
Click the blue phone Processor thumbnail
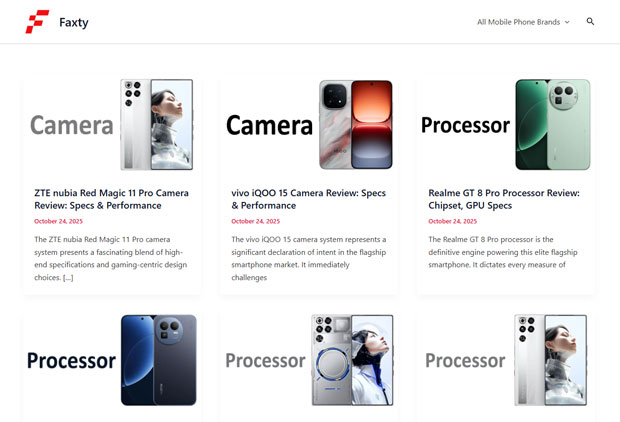point(112,360)
